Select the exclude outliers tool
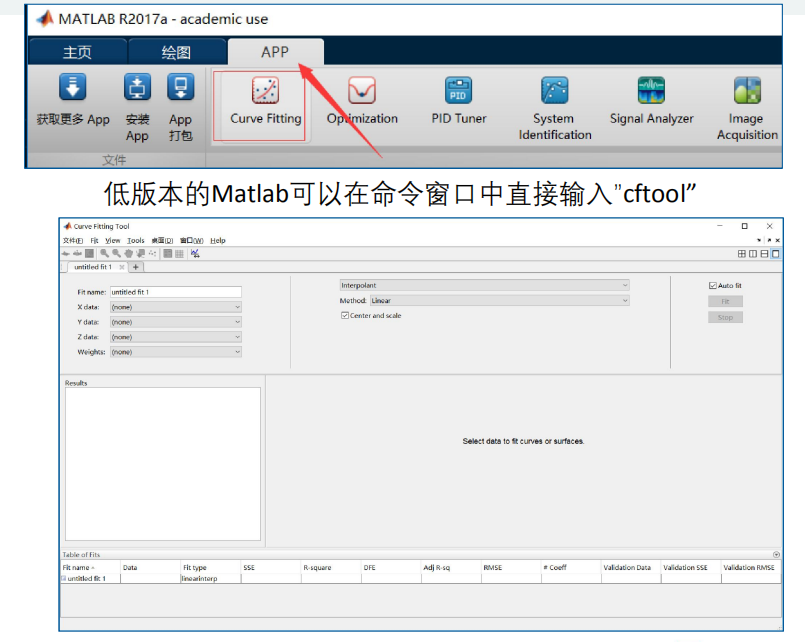Screen dimensions: 805x642 (x=152, y=254)
